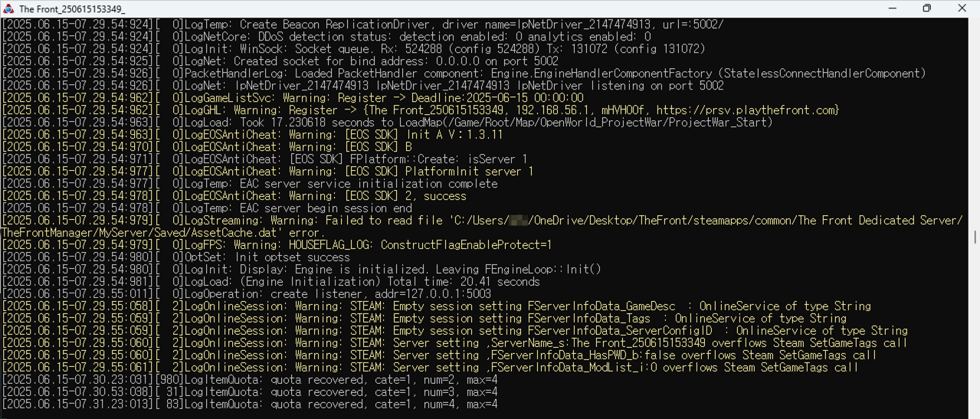The width and height of the screenshot is (980, 419).
Task: Click the 'https://prsv.playthefront.com' URL text
Action: coord(747,110)
